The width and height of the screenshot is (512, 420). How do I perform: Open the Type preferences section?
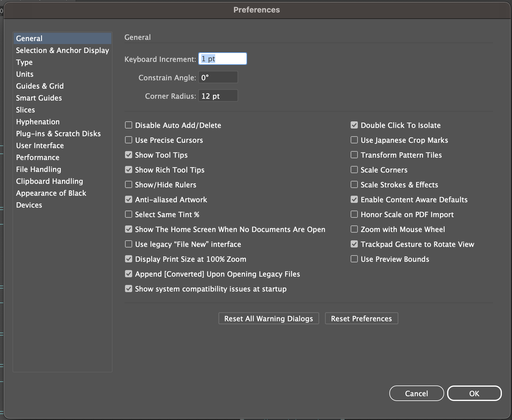click(x=24, y=62)
